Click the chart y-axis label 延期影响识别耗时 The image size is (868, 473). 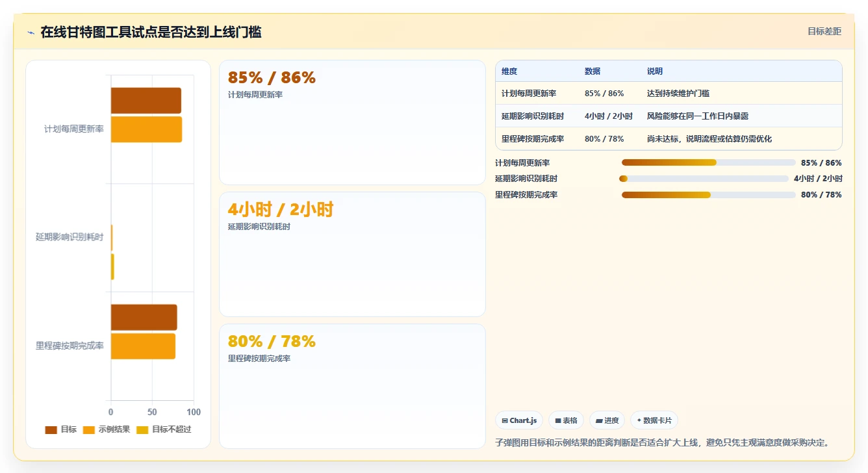pos(70,237)
